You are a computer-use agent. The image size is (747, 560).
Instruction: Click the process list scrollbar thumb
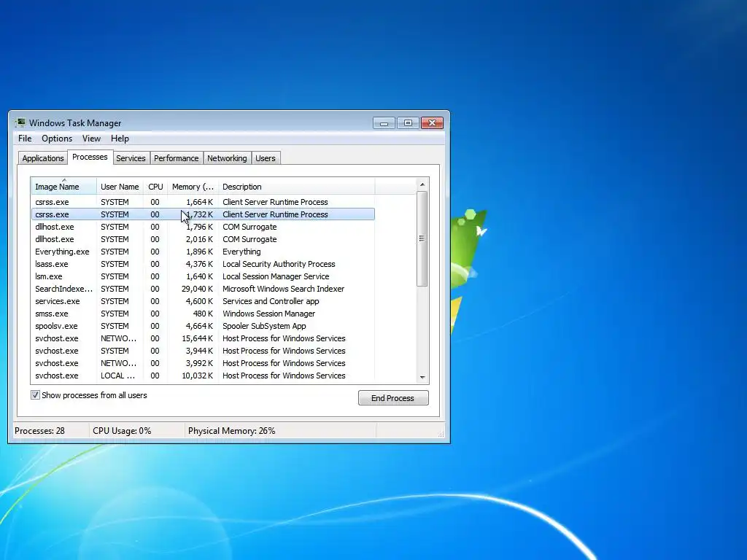point(422,238)
